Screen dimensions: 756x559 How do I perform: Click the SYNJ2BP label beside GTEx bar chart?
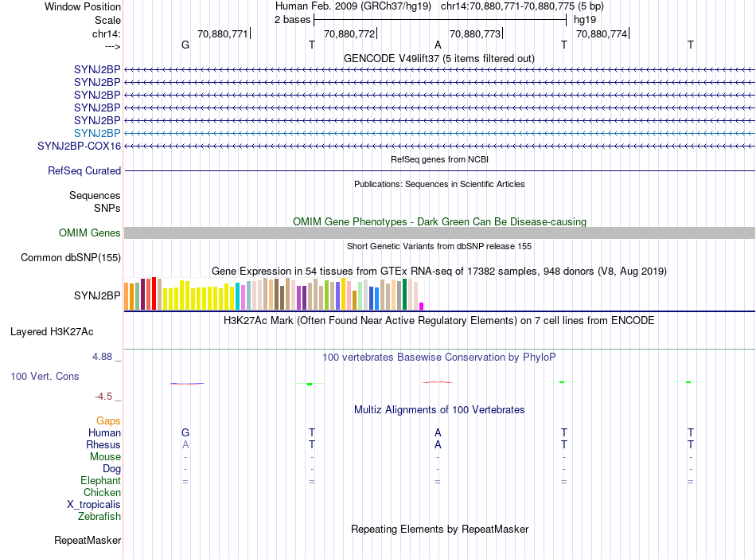click(x=97, y=295)
